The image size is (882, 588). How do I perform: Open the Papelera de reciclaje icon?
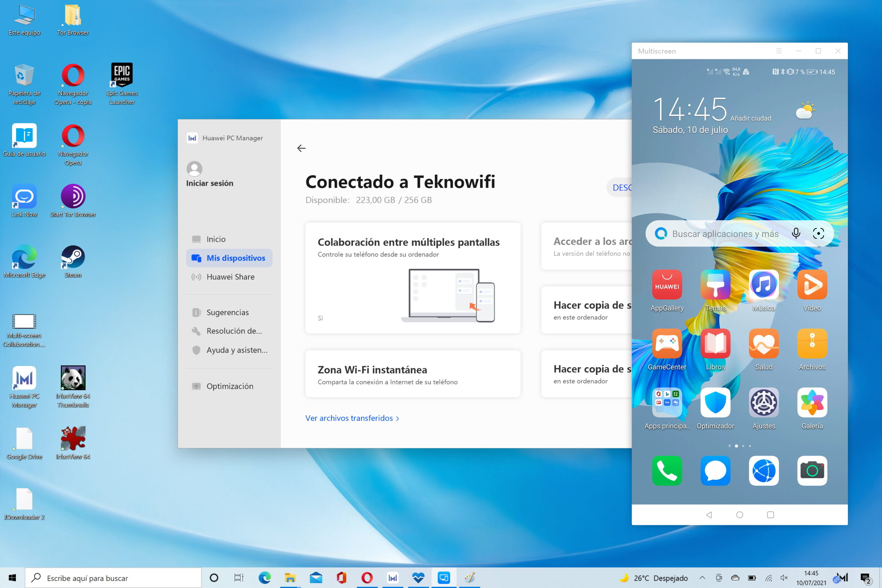(24, 84)
